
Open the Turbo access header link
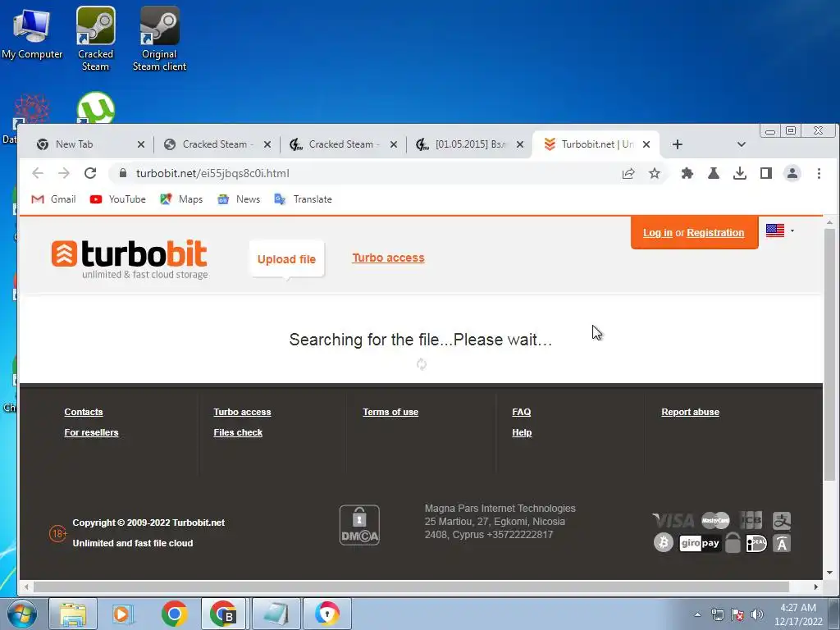click(x=388, y=258)
